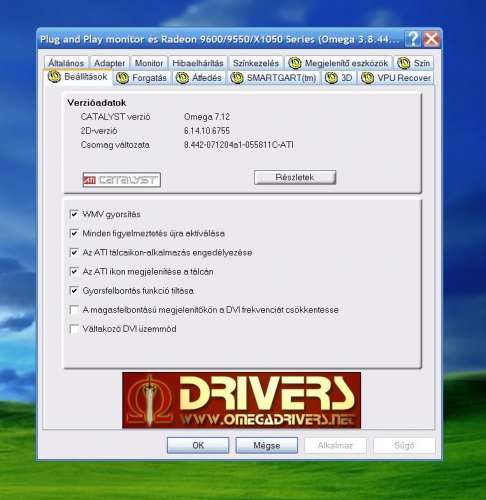The height and width of the screenshot is (500, 486).
Task: Click the Omega 7.12 version value
Action: tap(207, 117)
